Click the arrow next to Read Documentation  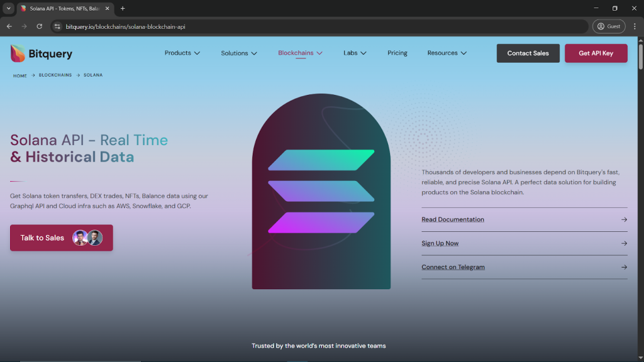pos(624,219)
